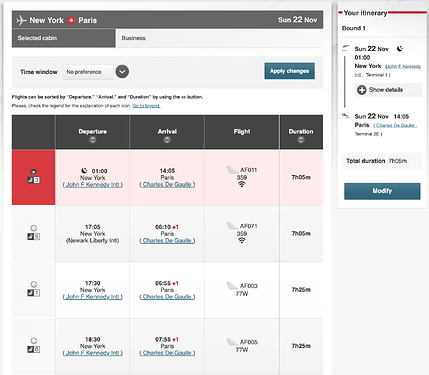Click the landing plane icon in itinerary
This screenshot has height=375, width=429.
click(346, 116)
